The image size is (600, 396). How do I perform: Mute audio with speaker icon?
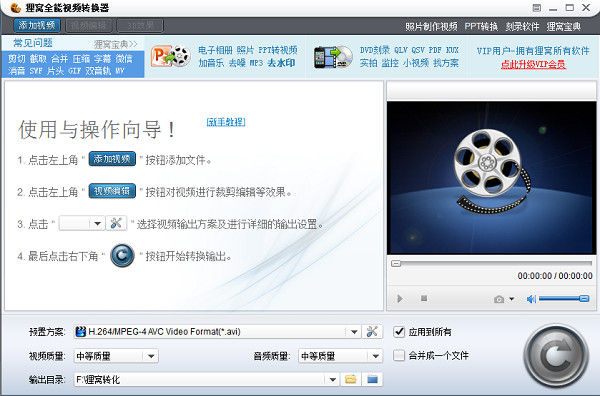(x=531, y=299)
